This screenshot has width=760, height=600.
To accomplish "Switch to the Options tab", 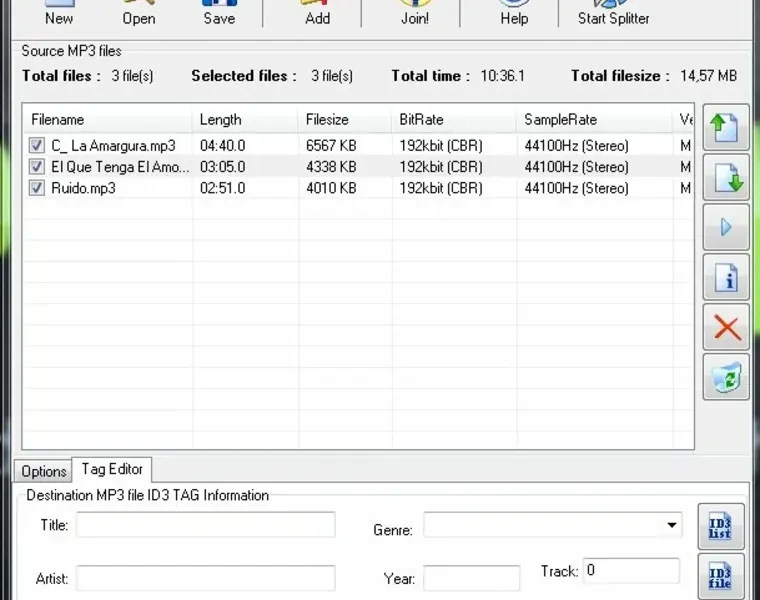I will 44,471.
